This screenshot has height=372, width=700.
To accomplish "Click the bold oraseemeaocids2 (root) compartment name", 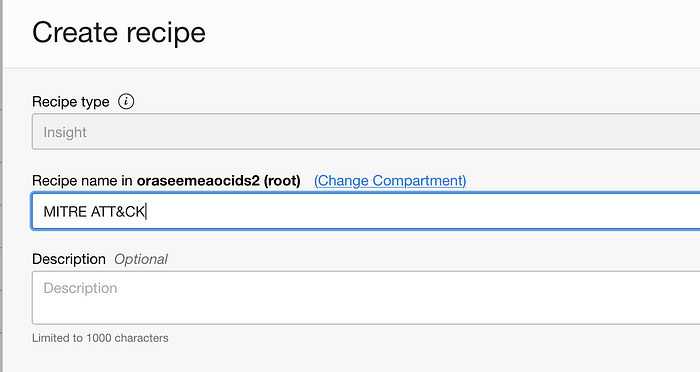I will (218, 180).
